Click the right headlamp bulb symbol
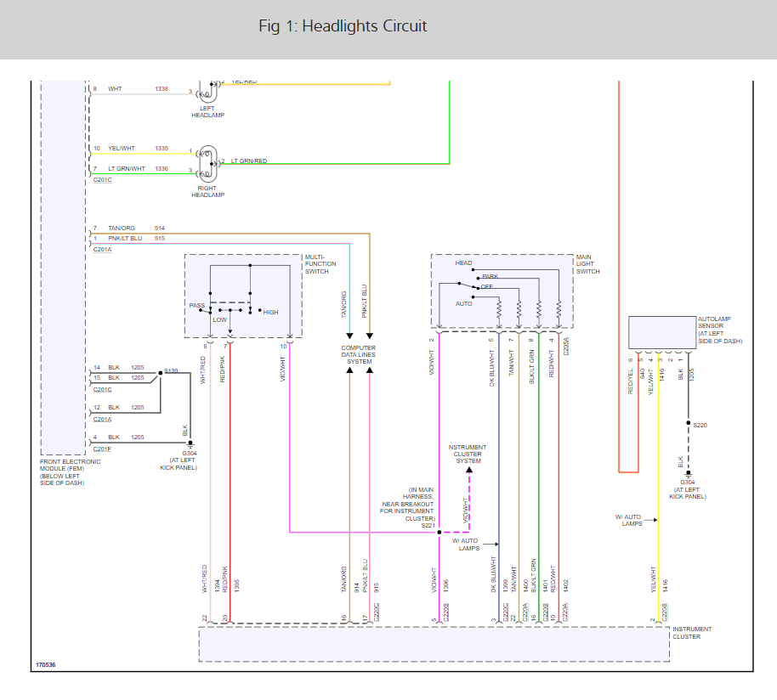The width and height of the screenshot is (777, 700). pos(207,166)
